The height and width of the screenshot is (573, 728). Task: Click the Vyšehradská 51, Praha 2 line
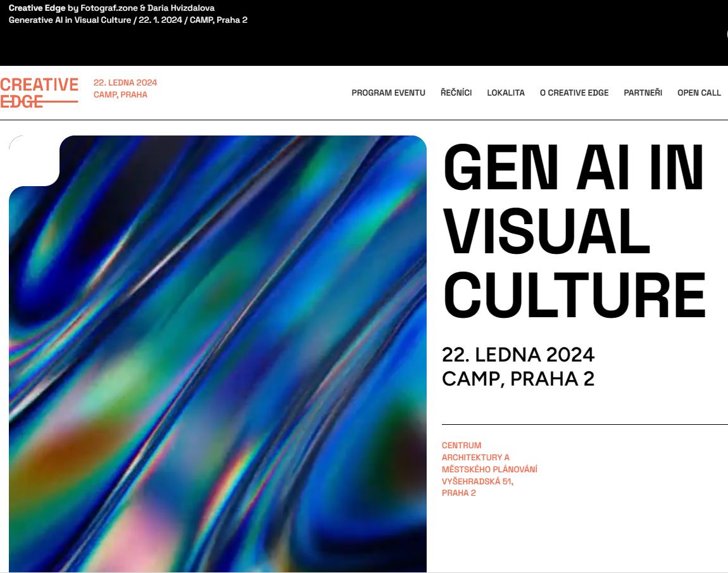pyautogui.click(x=477, y=487)
